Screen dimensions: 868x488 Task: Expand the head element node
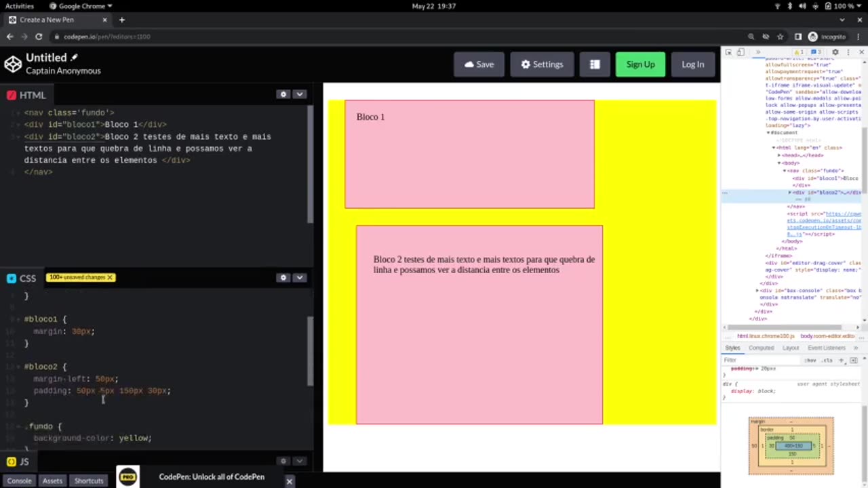779,155
